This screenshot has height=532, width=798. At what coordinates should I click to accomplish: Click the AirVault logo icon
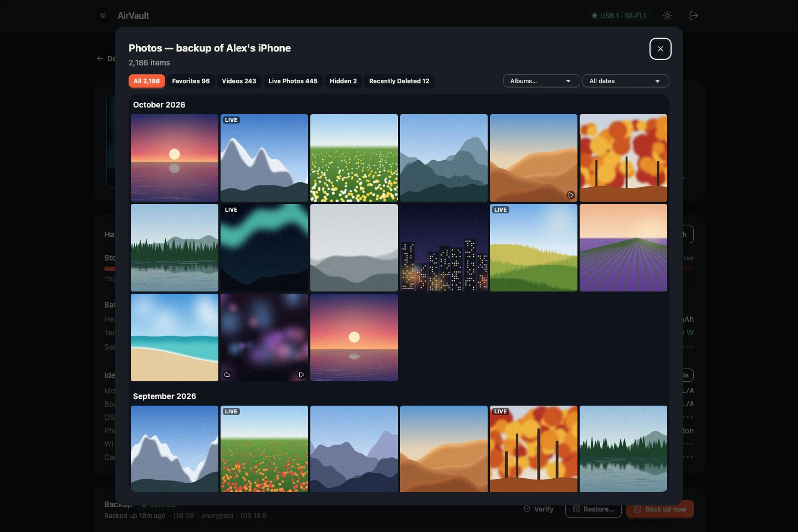click(x=103, y=16)
